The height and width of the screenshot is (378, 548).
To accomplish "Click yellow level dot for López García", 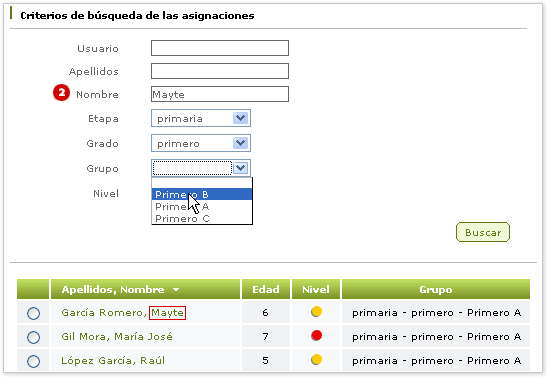I will click(316, 359).
